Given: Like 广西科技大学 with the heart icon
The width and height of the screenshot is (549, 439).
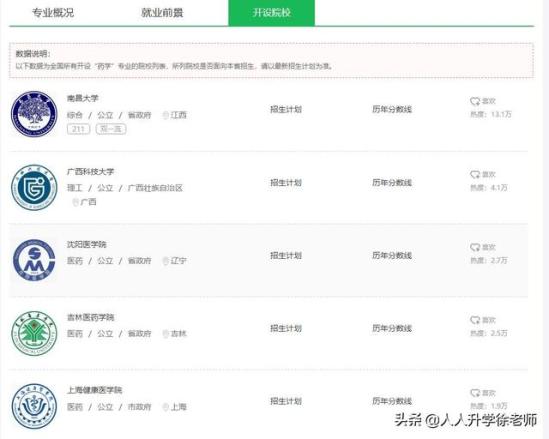Looking at the screenshot, I should [475, 174].
